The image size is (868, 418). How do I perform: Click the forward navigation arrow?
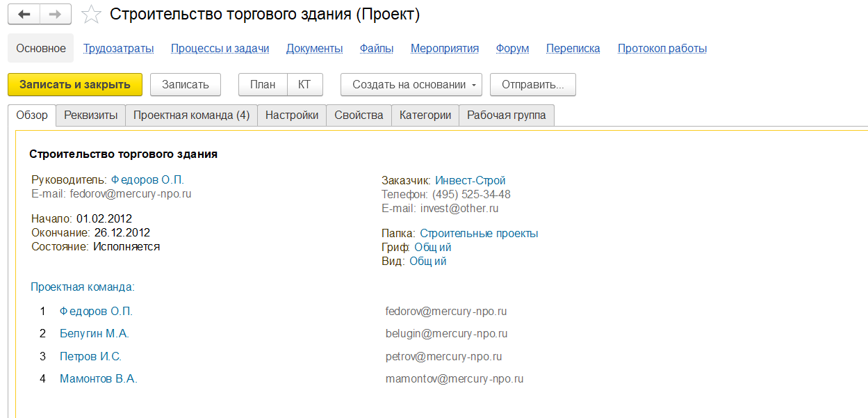(x=56, y=14)
